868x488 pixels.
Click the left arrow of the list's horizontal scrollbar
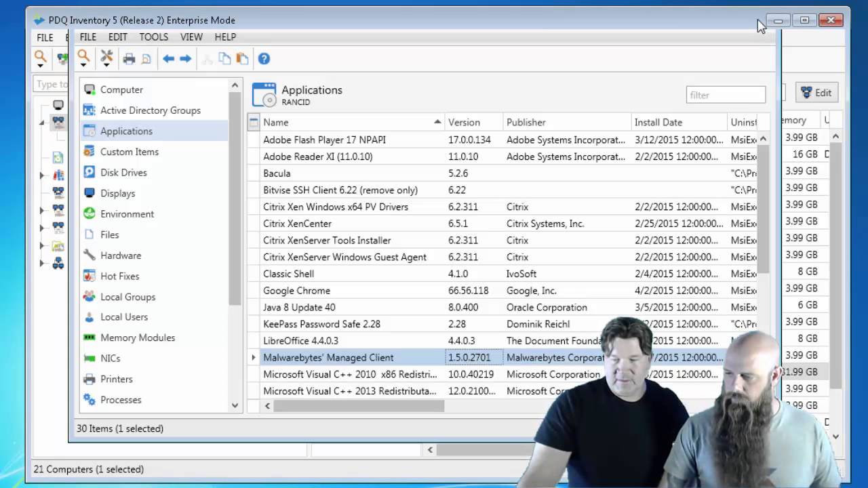pyautogui.click(x=267, y=405)
